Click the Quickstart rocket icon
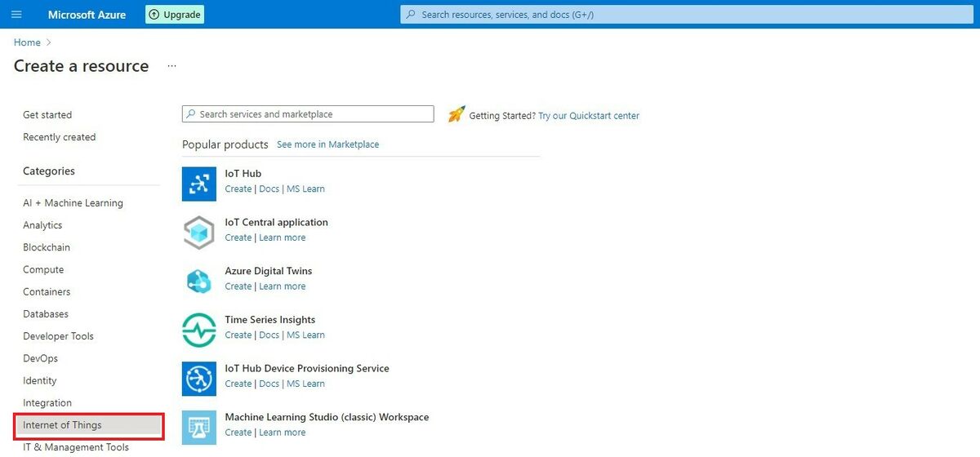Screen dimensions: 980x457 [457, 115]
